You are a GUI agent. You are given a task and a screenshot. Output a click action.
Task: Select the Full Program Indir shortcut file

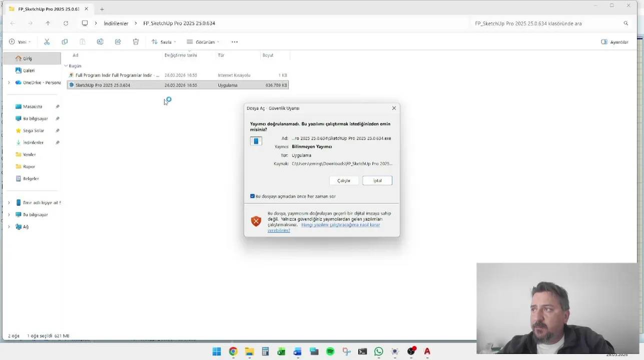click(178, 75)
